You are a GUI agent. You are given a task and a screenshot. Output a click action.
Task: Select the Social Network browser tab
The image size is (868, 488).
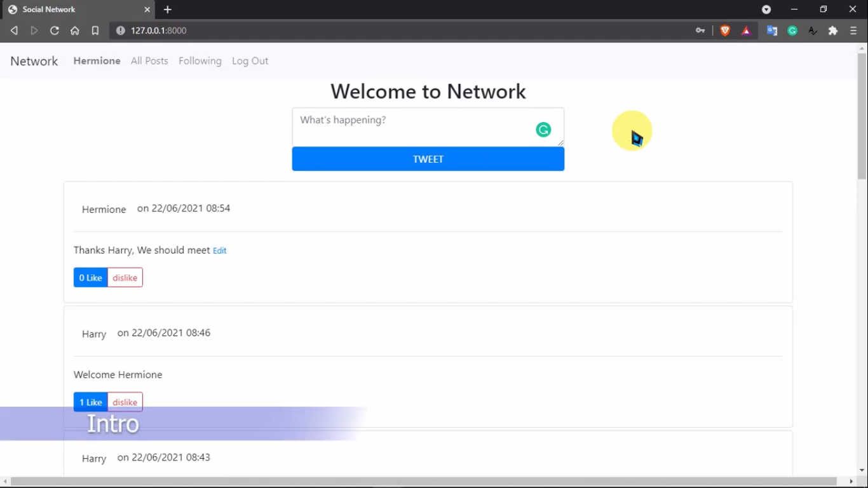click(x=78, y=10)
